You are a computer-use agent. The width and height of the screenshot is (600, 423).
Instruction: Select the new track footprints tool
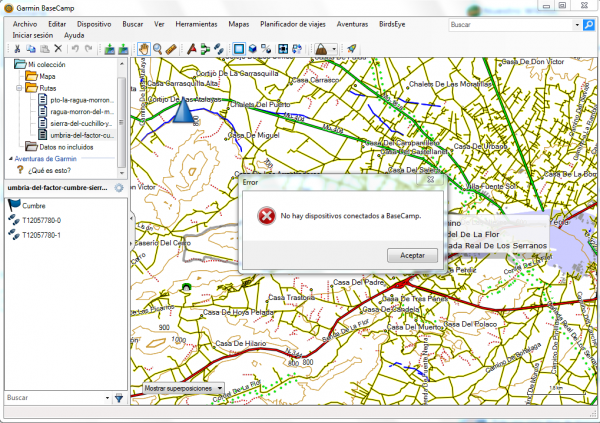coord(218,49)
